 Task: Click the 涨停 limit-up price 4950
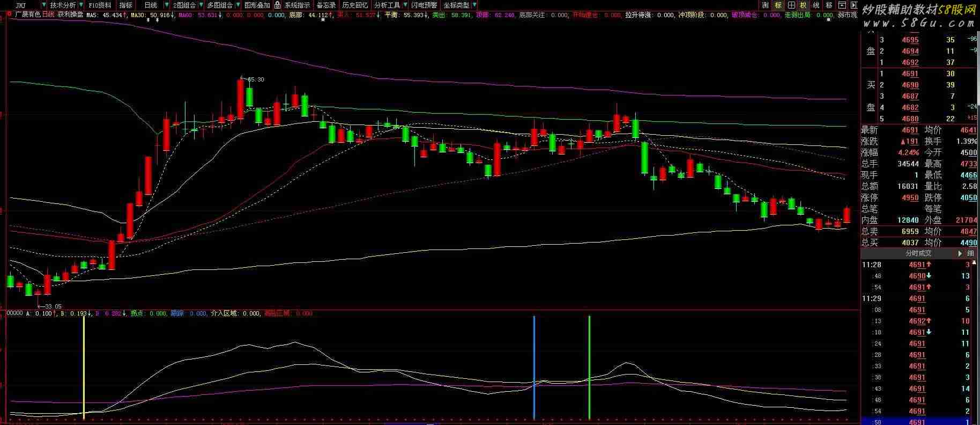point(910,197)
